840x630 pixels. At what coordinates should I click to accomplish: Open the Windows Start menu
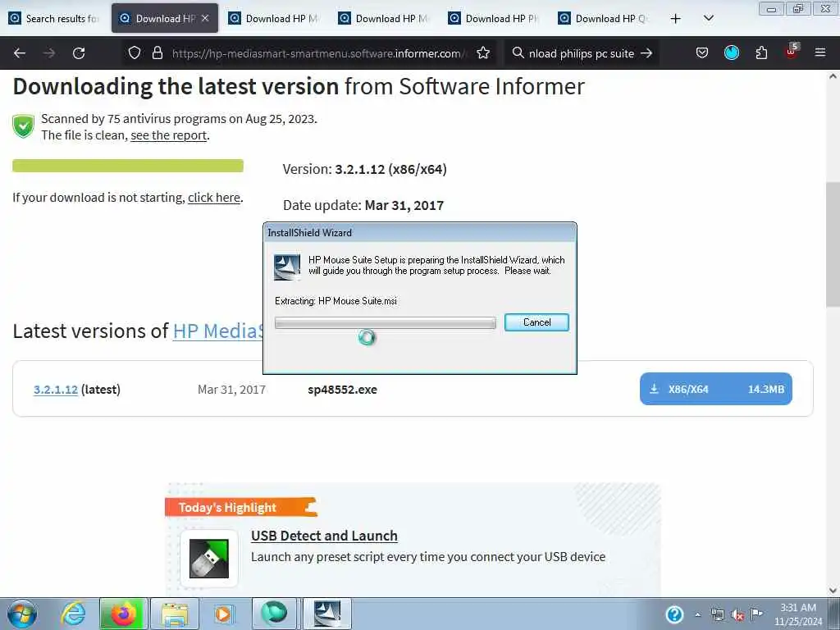tap(22, 614)
